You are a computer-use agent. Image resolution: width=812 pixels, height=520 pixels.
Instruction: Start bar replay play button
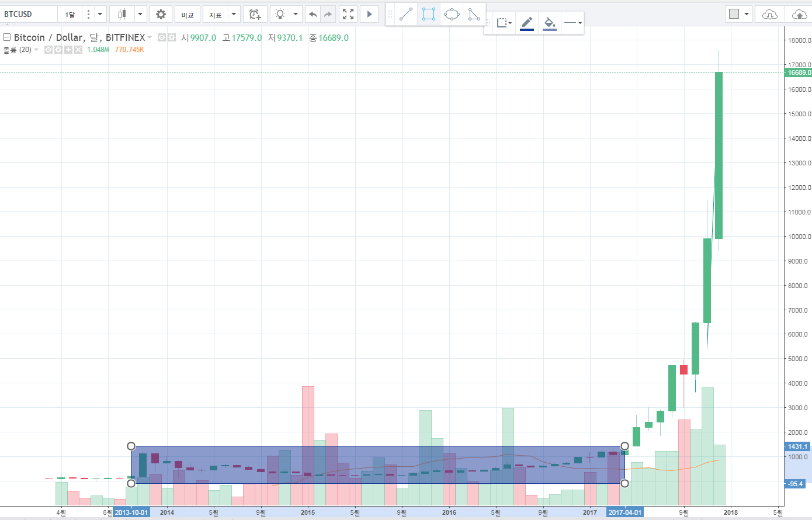click(x=369, y=14)
